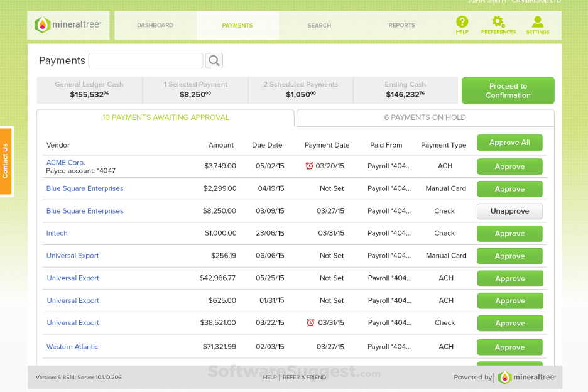588x392 pixels.
Task: Click the 23/06/15 due date cell
Action: (x=270, y=233)
